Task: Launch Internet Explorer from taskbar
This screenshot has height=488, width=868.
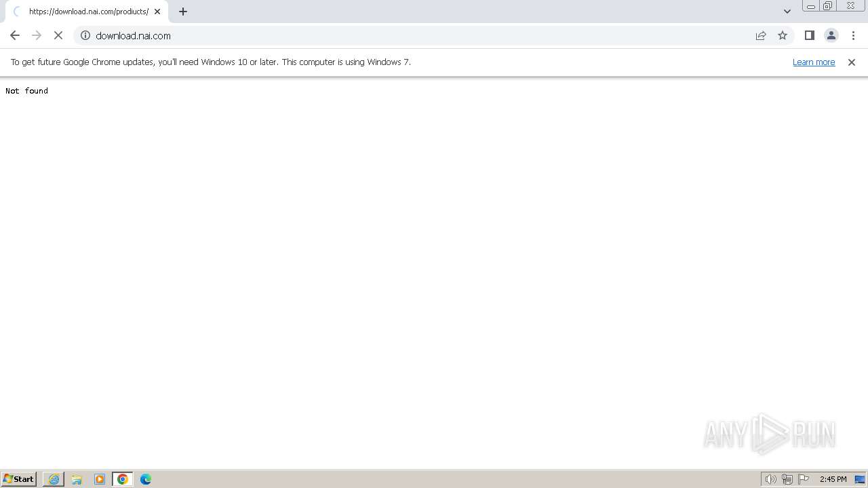Action: tap(54, 479)
